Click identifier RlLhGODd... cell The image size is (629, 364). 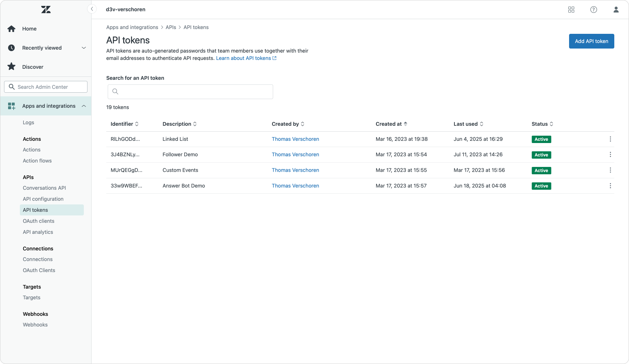pyautogui.click(x=125, y=139)
